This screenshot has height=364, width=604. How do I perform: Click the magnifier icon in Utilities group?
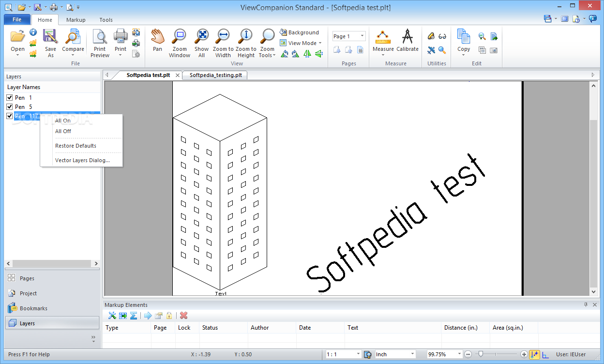[442, 50]
